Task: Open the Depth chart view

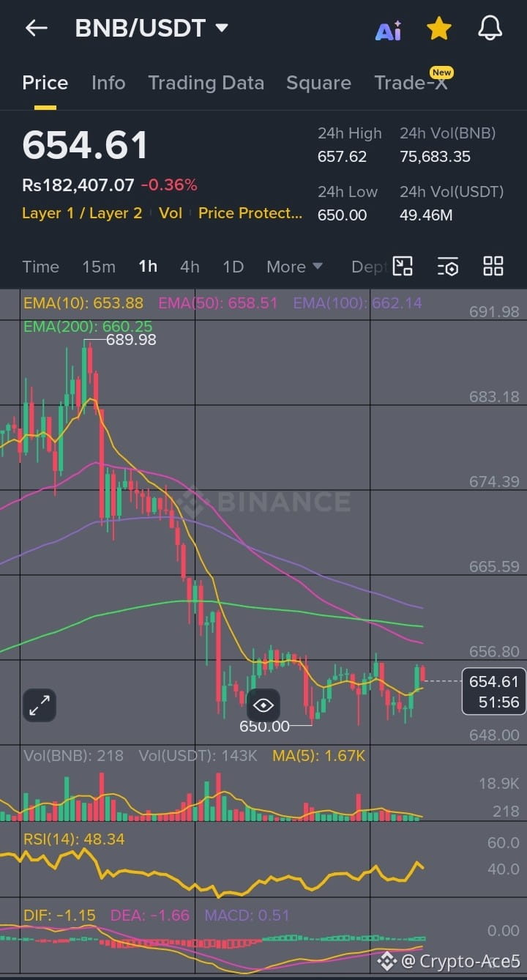Action: 368,267
